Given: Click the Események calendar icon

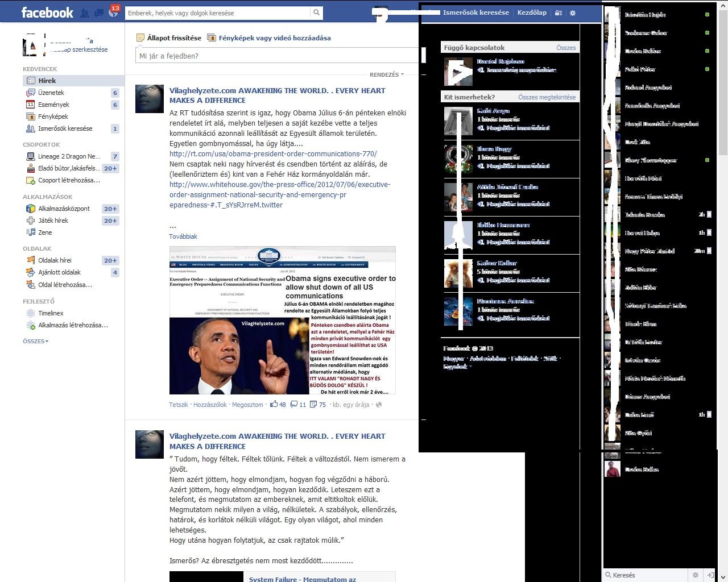Looking at the screenshot, I should pyautogui.click(x=31, y=105).
